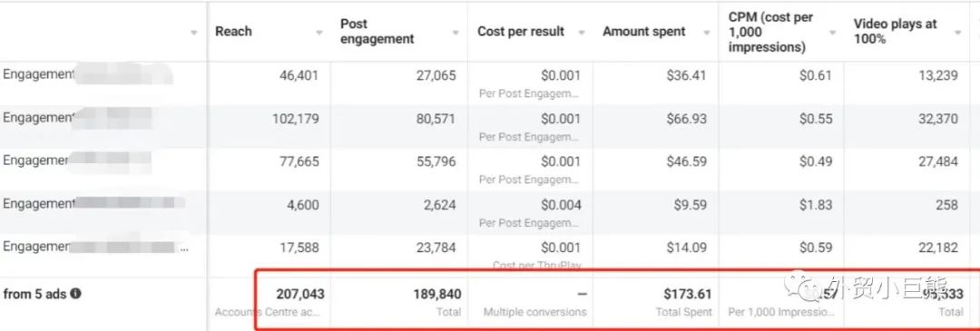Open the Post engagement column dropdown arrow
This screenshot has height=331, width=980.
pos(456,33)
